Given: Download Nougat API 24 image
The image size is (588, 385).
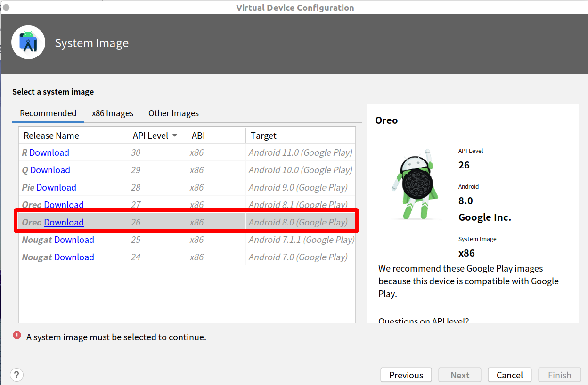Looking at the screenshot, I should (74, 257).
